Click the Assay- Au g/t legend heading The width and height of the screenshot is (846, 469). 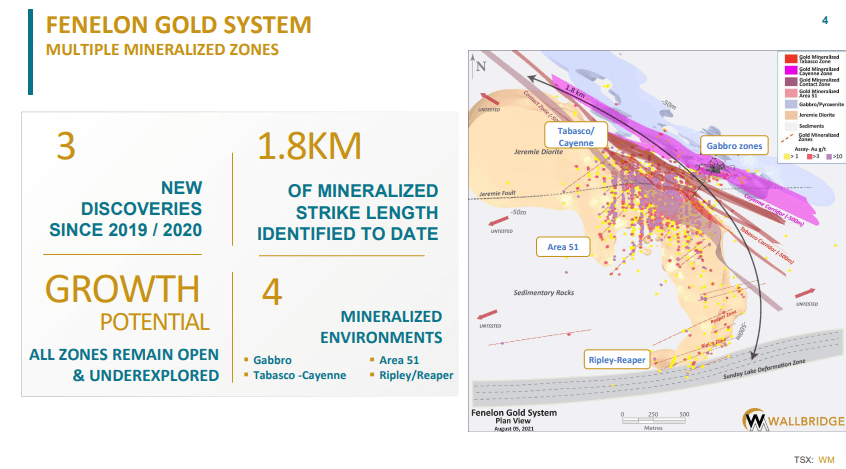[x=810, y=149]
